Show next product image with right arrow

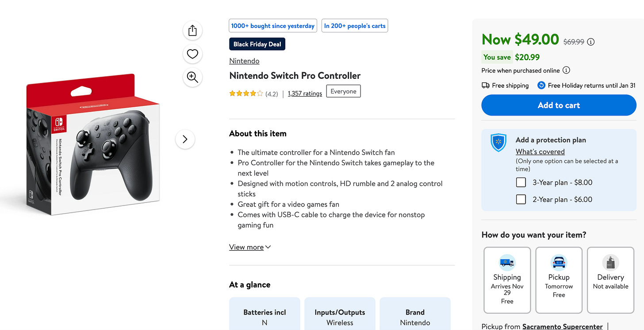[x=185, y=139]
